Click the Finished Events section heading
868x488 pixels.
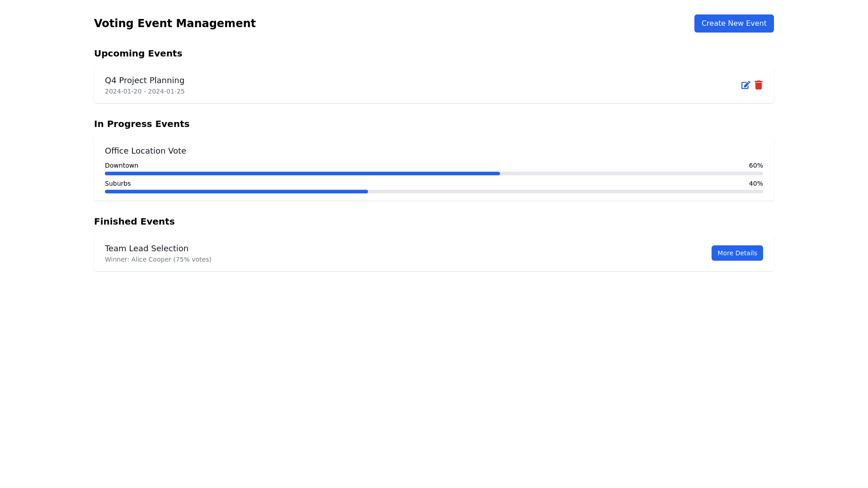(134, 221)
